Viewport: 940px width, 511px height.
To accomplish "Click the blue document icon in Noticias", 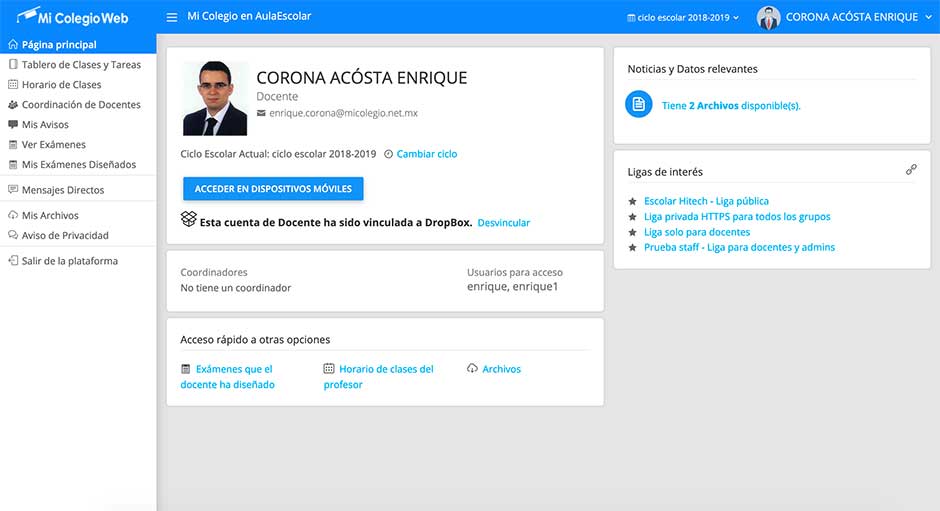I will [639, 104].
